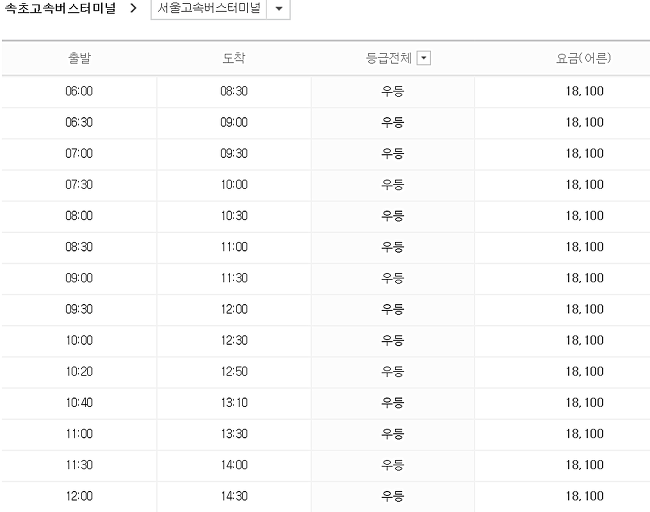
Task: Open the 등급전체 grade filter dropdown
Action: [423, 58]
